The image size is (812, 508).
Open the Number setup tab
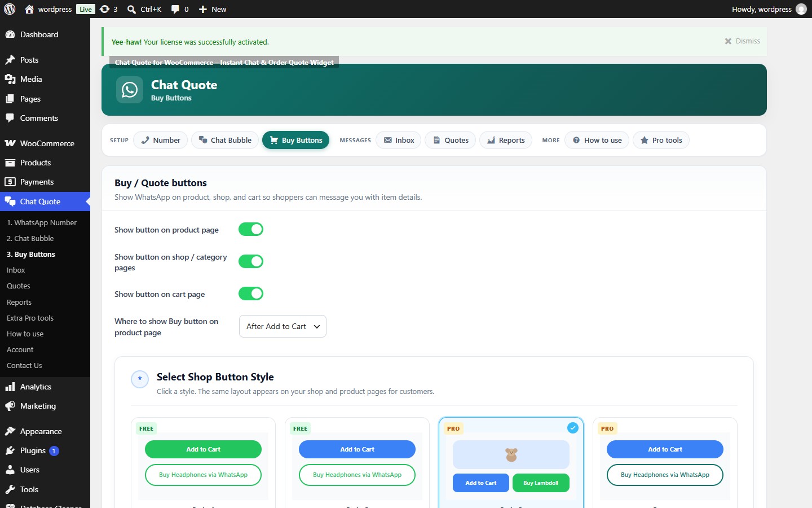[x=161, y=140]
